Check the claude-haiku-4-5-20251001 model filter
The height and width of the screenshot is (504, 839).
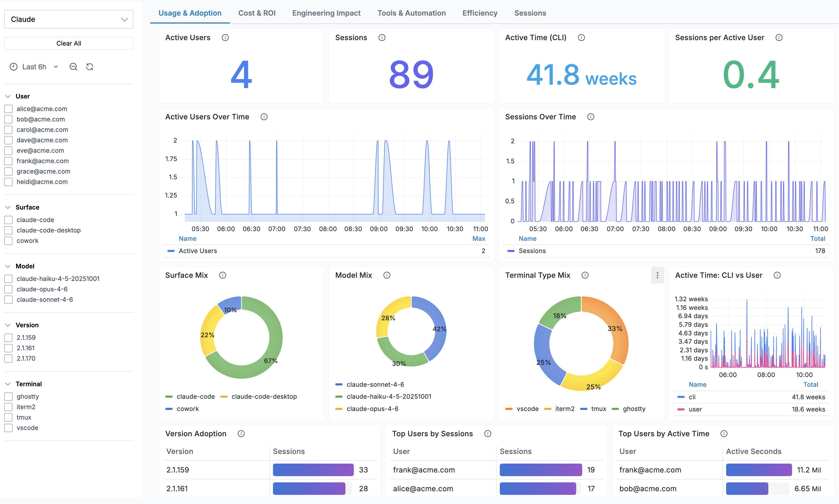9,279
